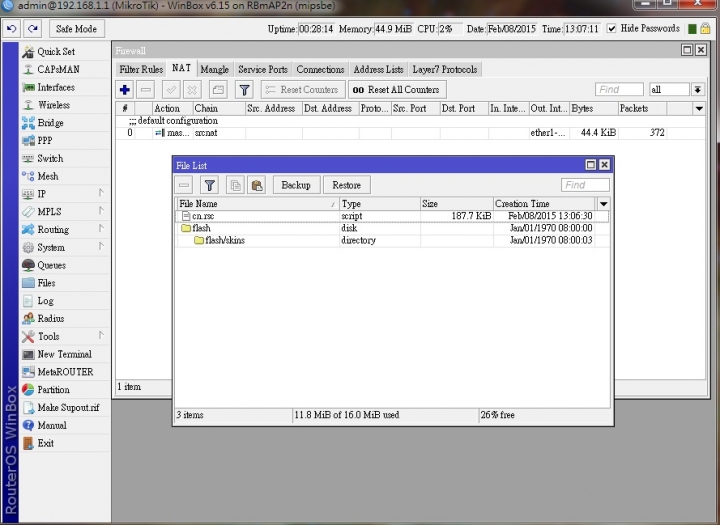The height and width of the screenshot is (525, 720).
Task: Select the masquerade srcnat rule row
Action: (x=410, y=133)
